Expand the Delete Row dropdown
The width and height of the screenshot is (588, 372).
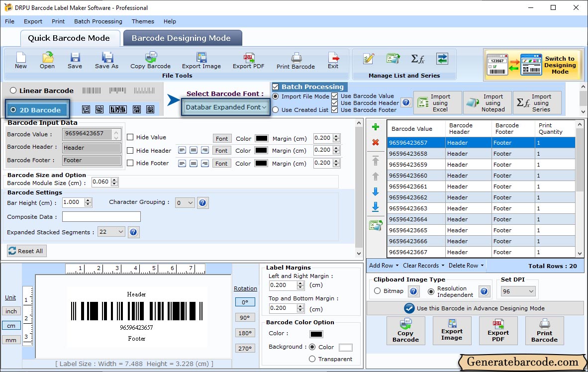click(467, 266)
